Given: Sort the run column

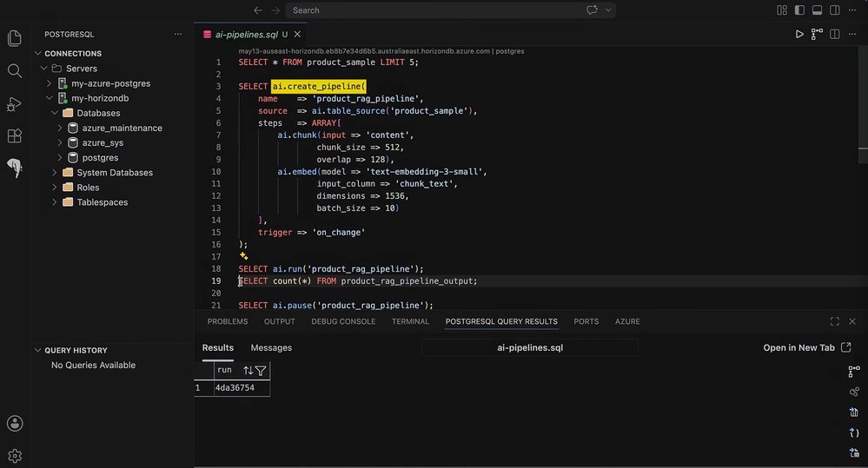Looking at the screenshot, I should coord(248,371).
